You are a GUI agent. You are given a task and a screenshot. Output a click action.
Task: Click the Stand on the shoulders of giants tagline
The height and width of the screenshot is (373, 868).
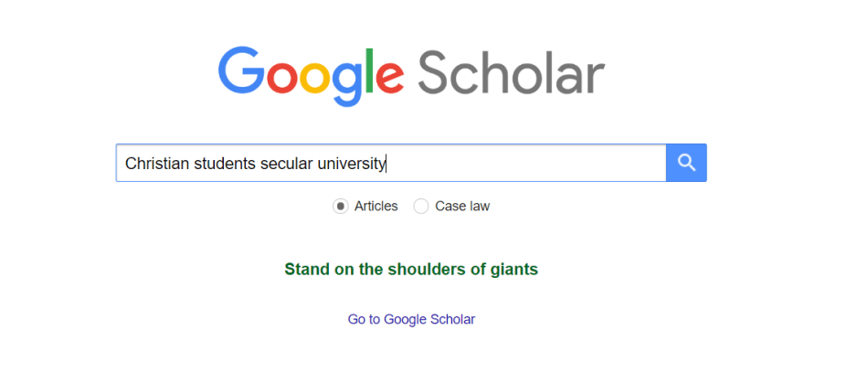(411, 269)
